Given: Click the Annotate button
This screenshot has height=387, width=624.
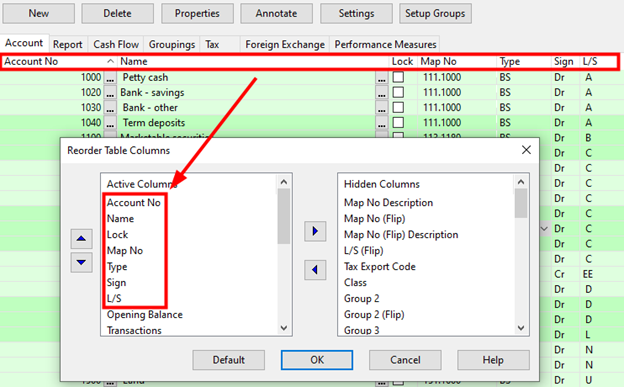Looking at the screenshot, I should (276, 14).
